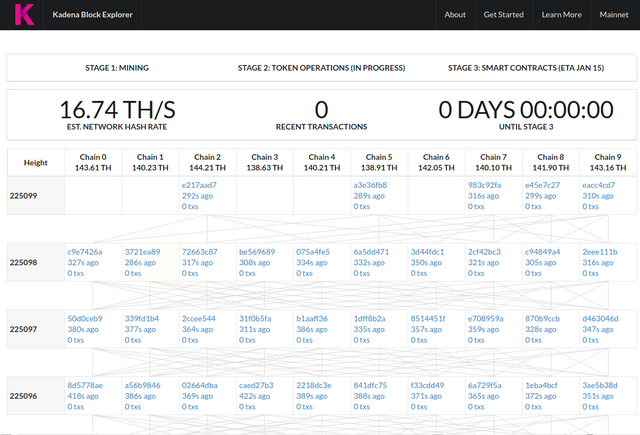Screen dimensions: 640x435
Task: Open block 6a729f5a on Chain 7
Action: (484, 385)
